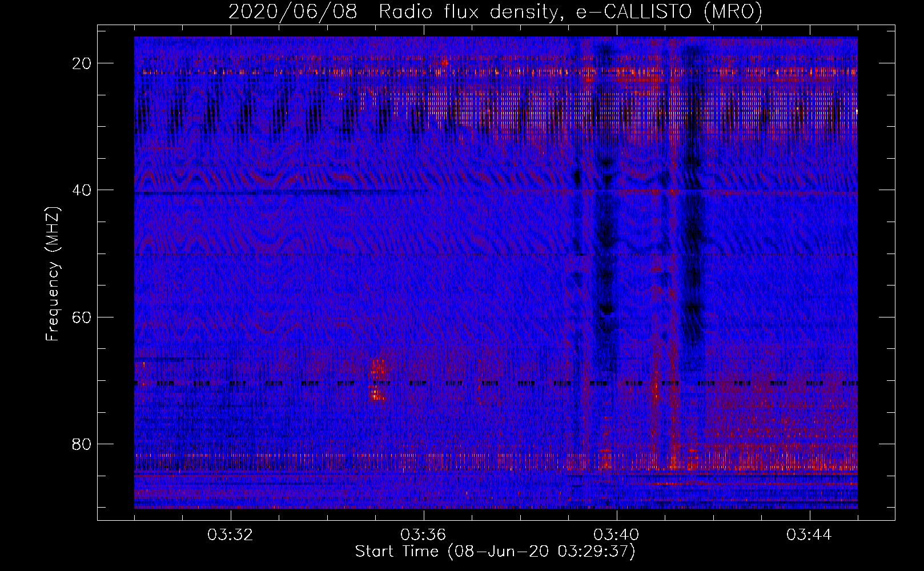
Task: Click the 'Frequency (MHZ)' axis label
Action: [x=53, y=274]
